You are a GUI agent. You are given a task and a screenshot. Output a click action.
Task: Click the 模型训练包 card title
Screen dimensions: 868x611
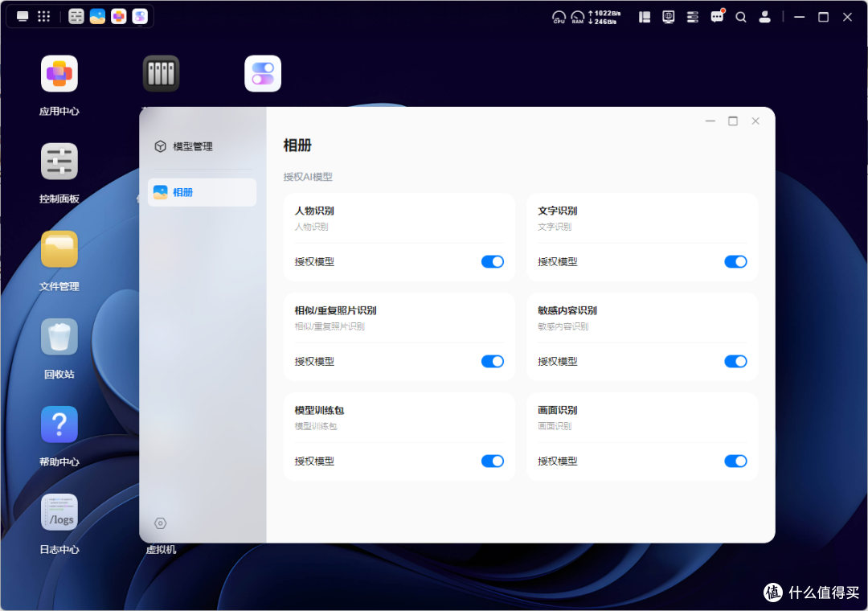pos(319,410)
